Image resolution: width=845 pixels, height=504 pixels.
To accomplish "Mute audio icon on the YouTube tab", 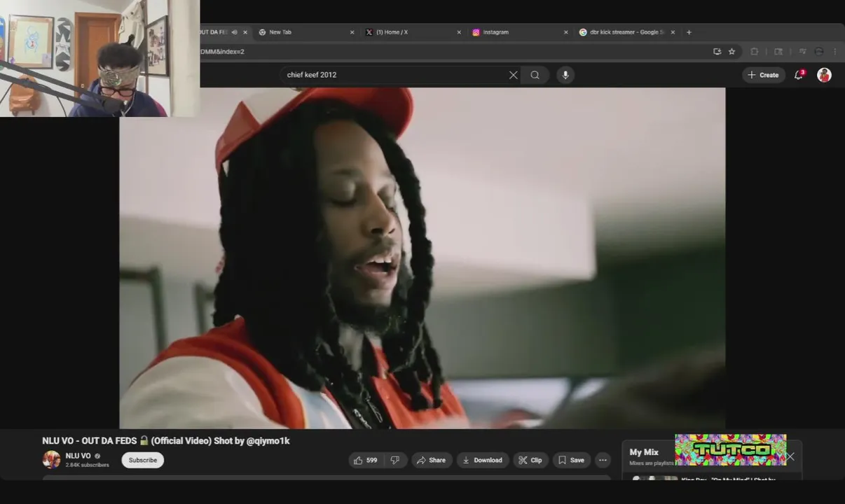I will pyautogui.click(x=234, y=32).
